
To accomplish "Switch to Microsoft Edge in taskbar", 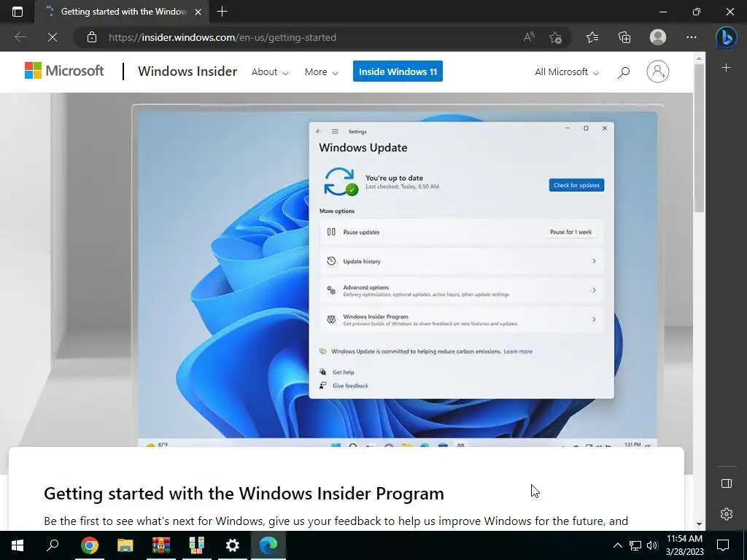I will (x=268, y=545).
